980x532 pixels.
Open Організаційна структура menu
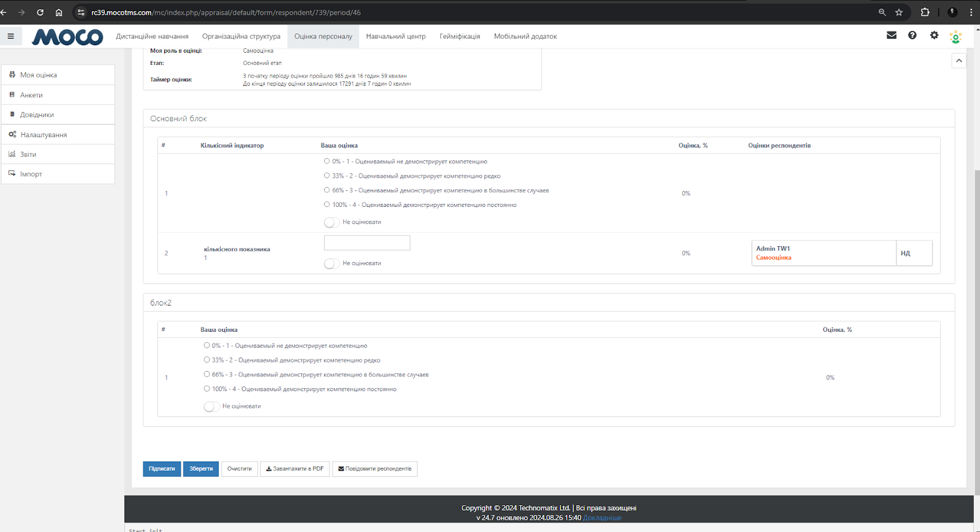[241, 36]
